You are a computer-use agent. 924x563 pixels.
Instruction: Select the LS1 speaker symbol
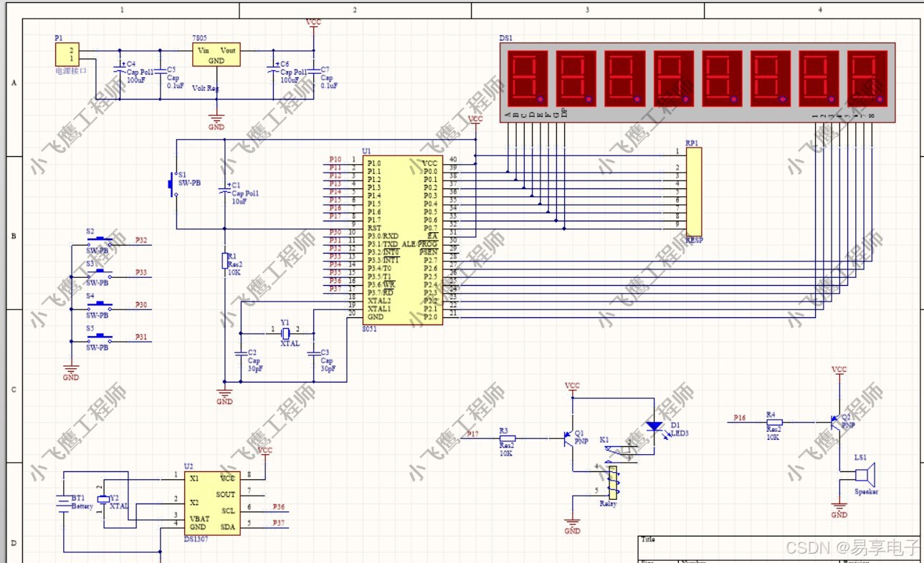click(865, 475)
